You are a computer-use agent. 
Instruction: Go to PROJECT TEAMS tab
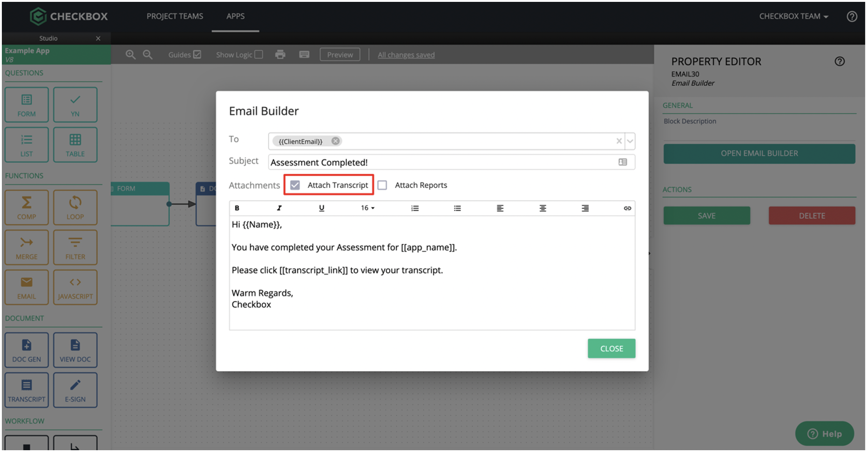175,16
